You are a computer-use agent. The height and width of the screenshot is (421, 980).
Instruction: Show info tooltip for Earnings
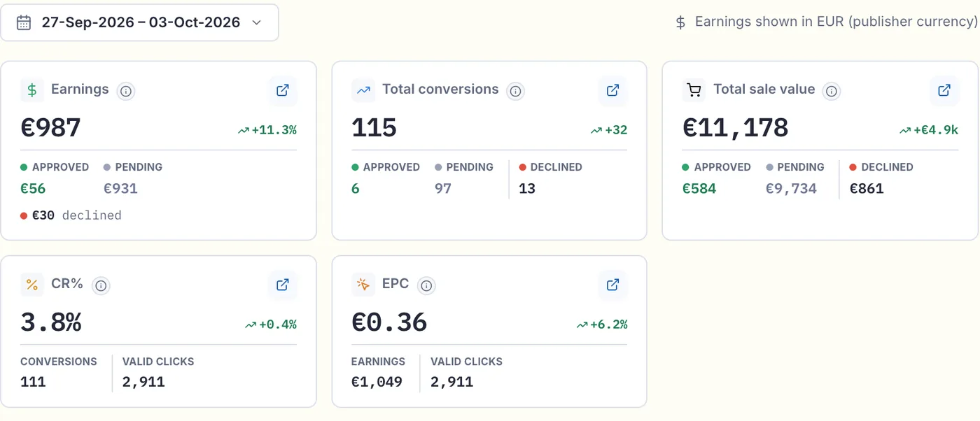point(126,91)
